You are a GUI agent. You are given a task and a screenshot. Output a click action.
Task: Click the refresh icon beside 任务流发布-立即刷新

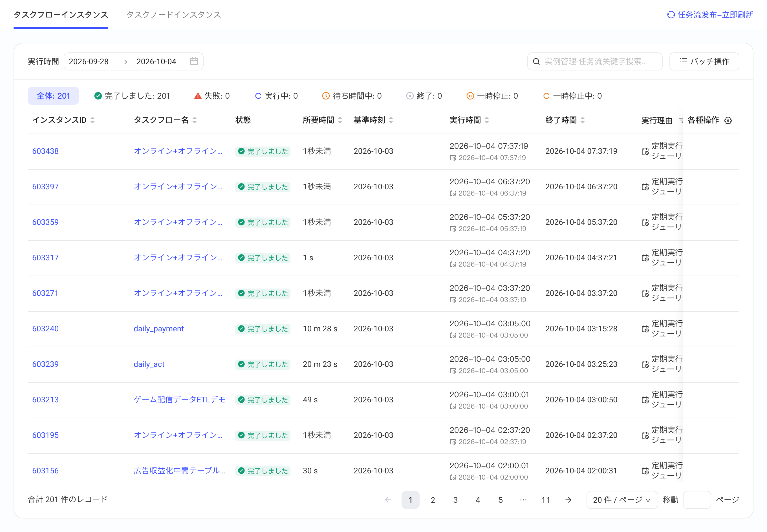point(671,15)
